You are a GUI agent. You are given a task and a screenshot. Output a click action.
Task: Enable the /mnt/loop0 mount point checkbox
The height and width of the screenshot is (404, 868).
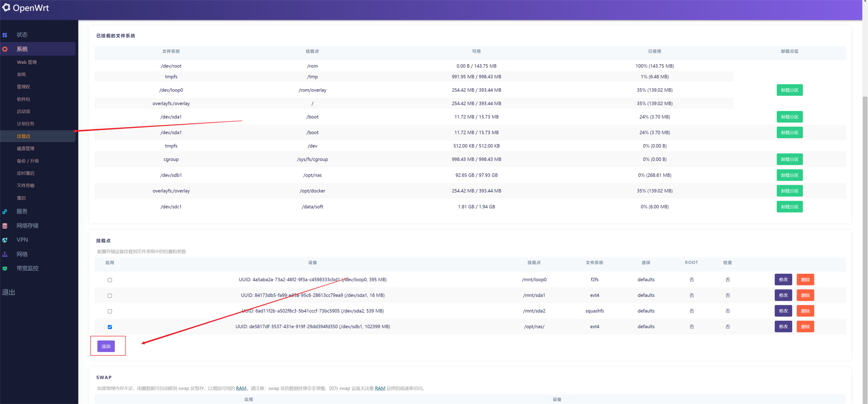(110, 280)
